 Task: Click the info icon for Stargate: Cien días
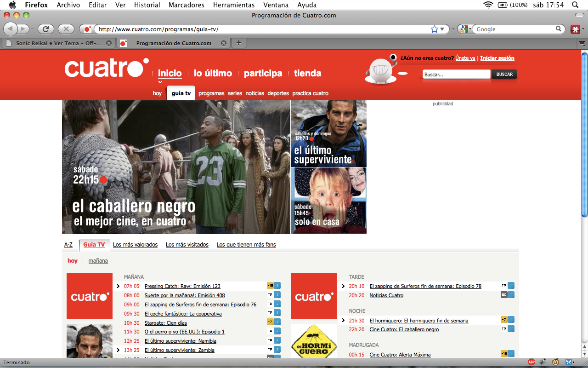277,322
